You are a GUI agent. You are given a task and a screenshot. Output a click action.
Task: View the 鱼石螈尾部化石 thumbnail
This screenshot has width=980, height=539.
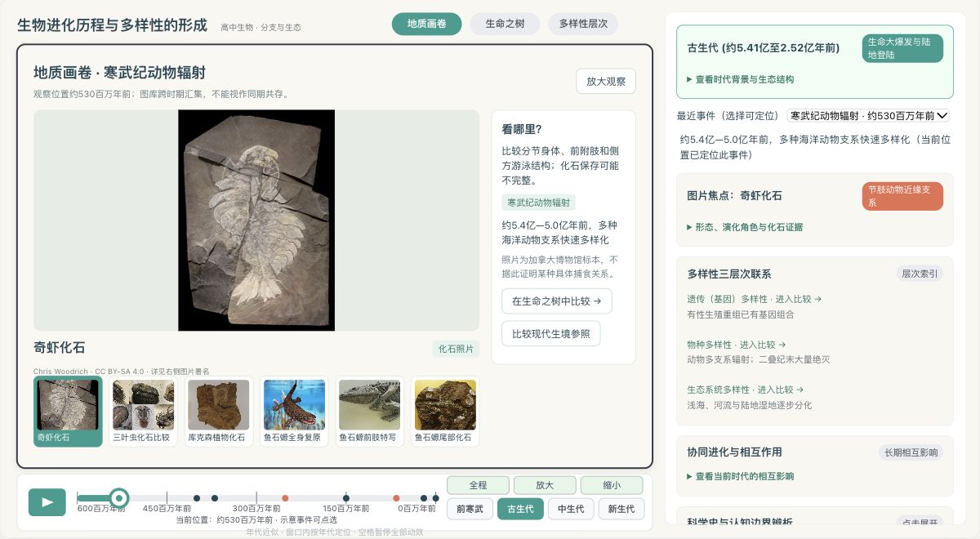pyautogui.click(x=445, y=412)
